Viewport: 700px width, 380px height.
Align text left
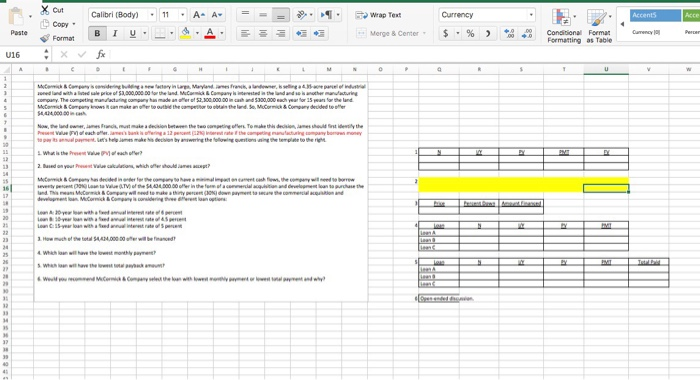coord(245,33)
